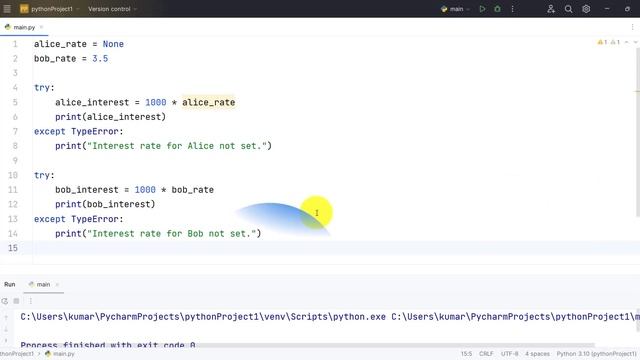Close the main tab in the Run panel
Viewport: 640px width, 360px height.
tap(57, 284)
